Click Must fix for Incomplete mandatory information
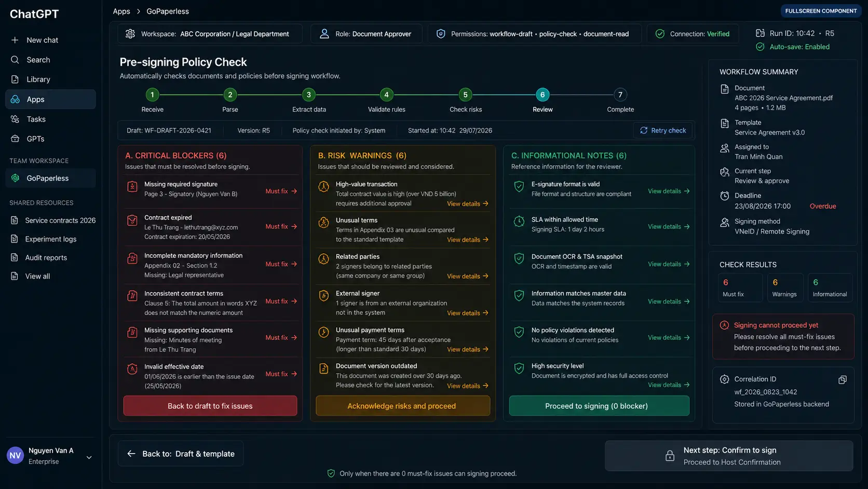868x489 pixels. 281,264
